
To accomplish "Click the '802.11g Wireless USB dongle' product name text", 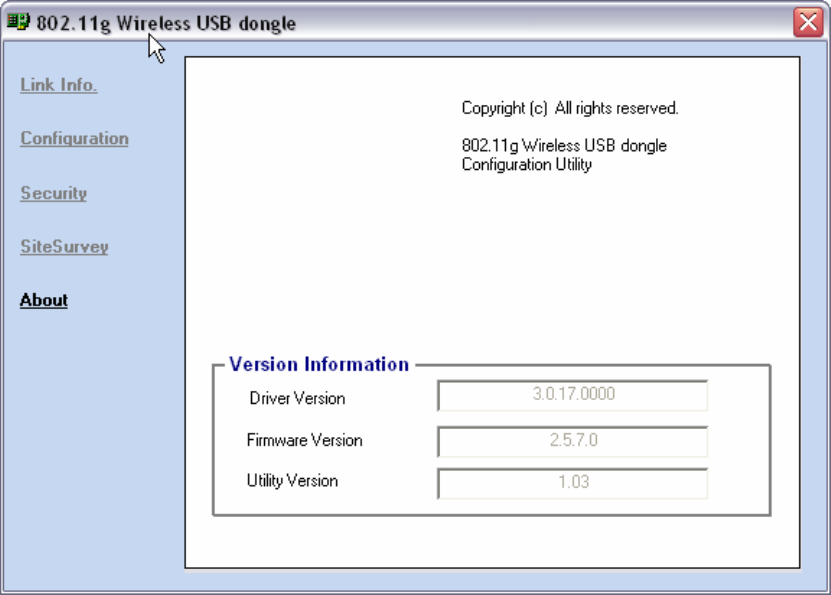I will [x=564, y=146].
